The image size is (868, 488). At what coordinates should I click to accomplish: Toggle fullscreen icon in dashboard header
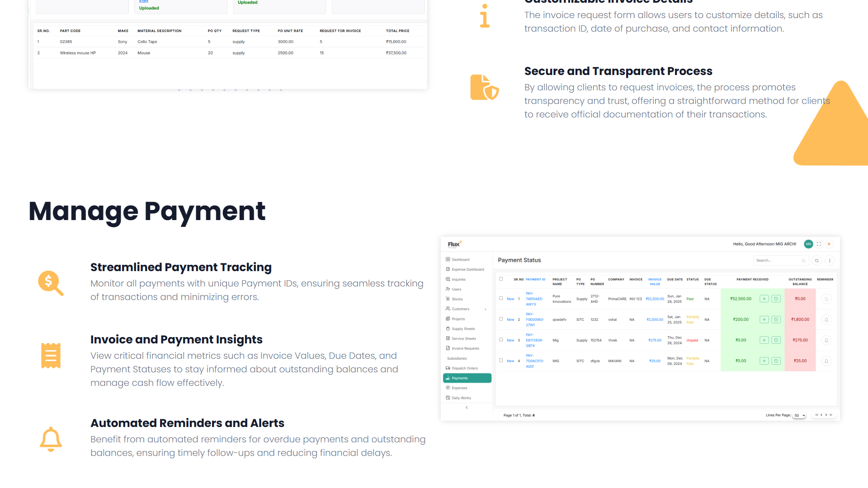coord(819,244)
